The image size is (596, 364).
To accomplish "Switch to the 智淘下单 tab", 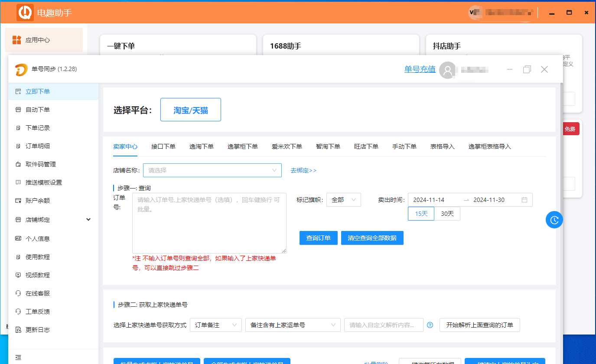I will coord(328,146).
